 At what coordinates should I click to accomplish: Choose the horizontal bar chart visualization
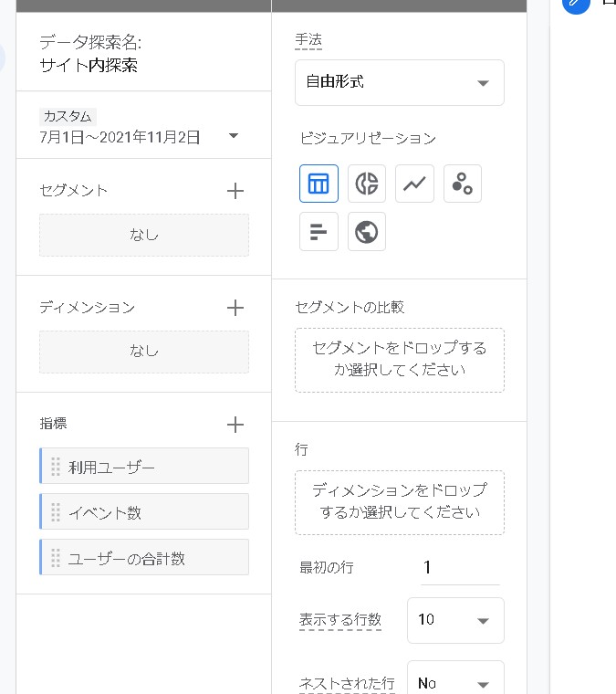[x=318, y=232]
